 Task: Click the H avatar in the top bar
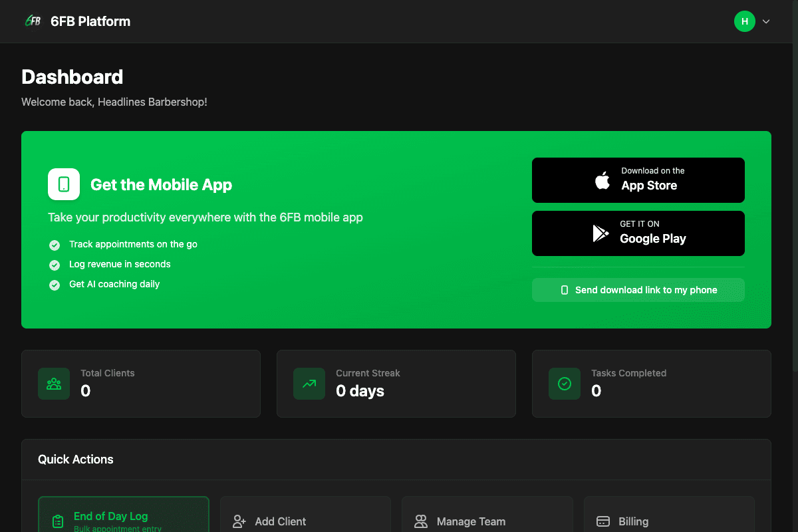(745, 21)
